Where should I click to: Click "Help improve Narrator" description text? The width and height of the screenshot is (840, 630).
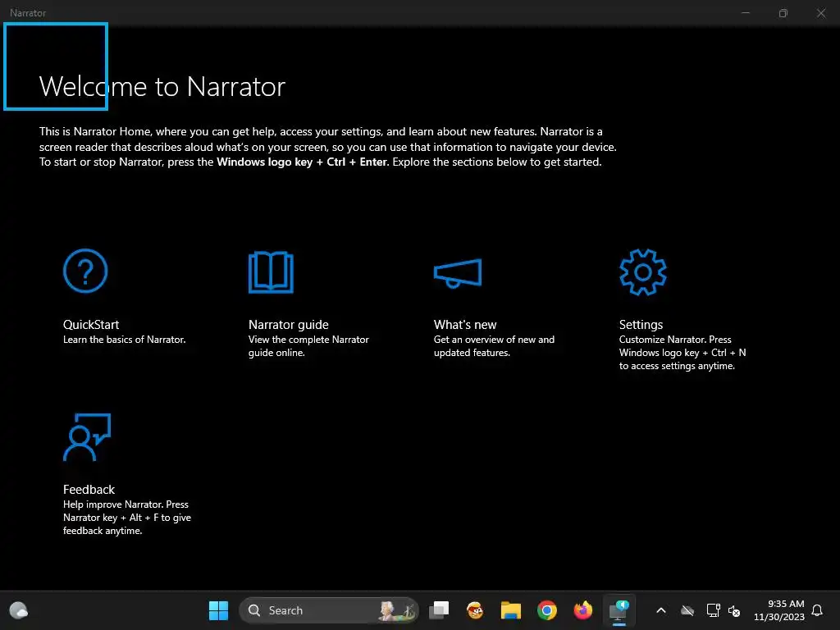point(127,518)
